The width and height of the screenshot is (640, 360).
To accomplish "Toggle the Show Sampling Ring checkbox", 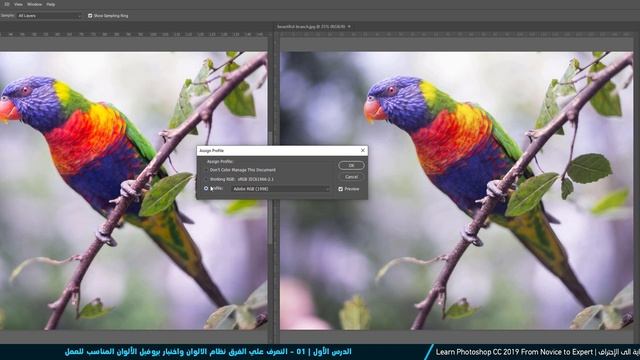I will tap(90, 16).
